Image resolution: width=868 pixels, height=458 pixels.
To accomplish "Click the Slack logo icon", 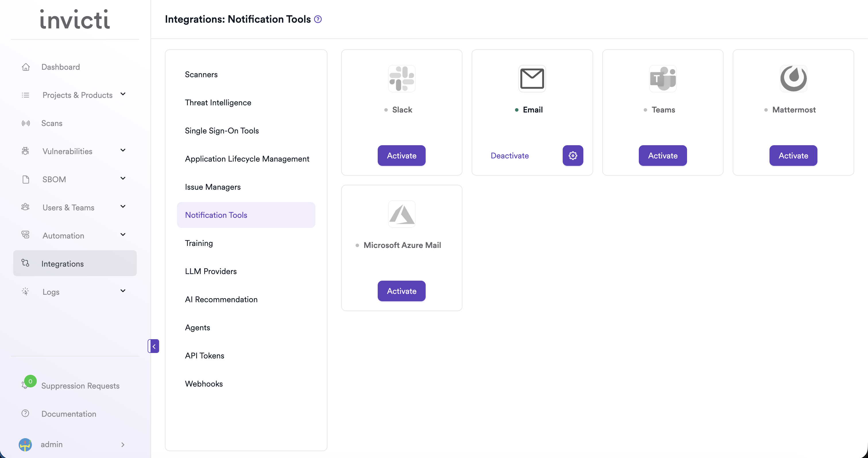I will 401,78.
